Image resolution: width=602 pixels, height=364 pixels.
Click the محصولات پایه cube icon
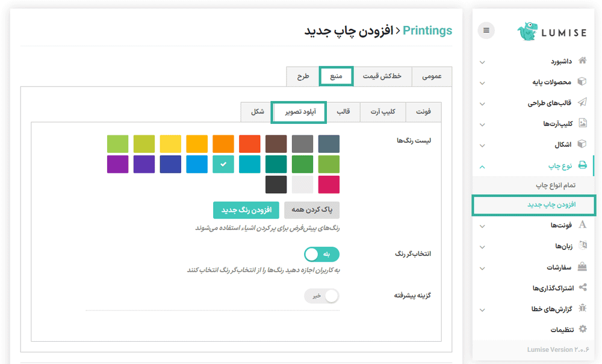pyautogui.click(x=582, y=81)
